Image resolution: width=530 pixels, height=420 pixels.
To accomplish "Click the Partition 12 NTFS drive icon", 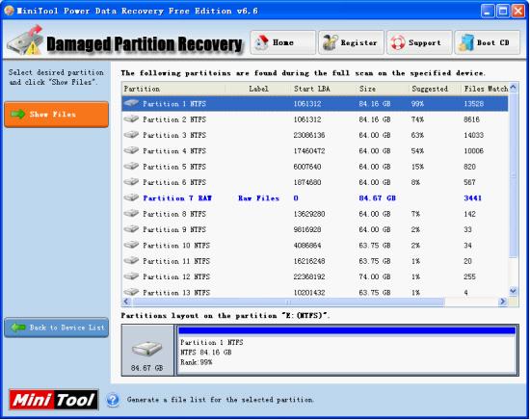I will point(131,276).
